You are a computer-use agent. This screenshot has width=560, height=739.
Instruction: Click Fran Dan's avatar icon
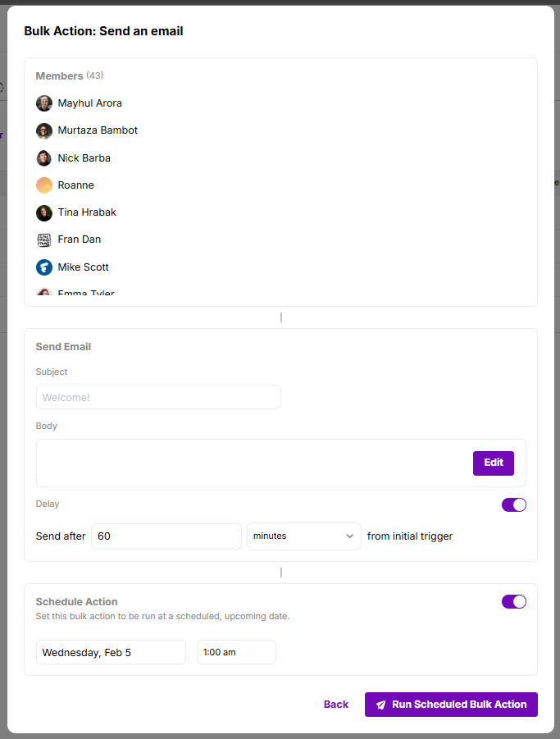44,239
